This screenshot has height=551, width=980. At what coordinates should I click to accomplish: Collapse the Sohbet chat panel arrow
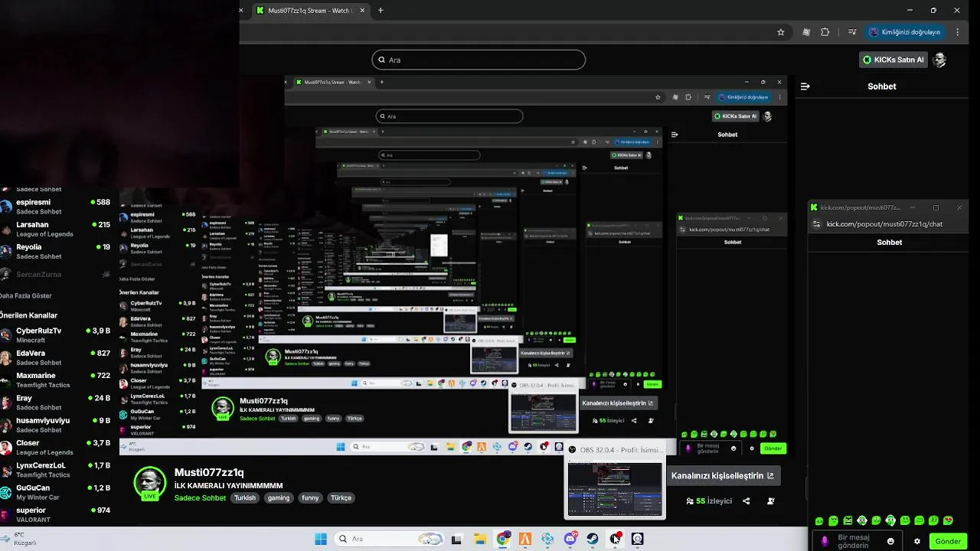(805, 86)
